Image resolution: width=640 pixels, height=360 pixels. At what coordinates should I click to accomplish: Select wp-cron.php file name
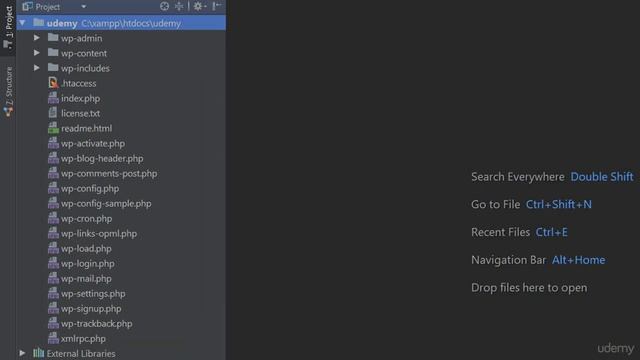pos(87,219)
